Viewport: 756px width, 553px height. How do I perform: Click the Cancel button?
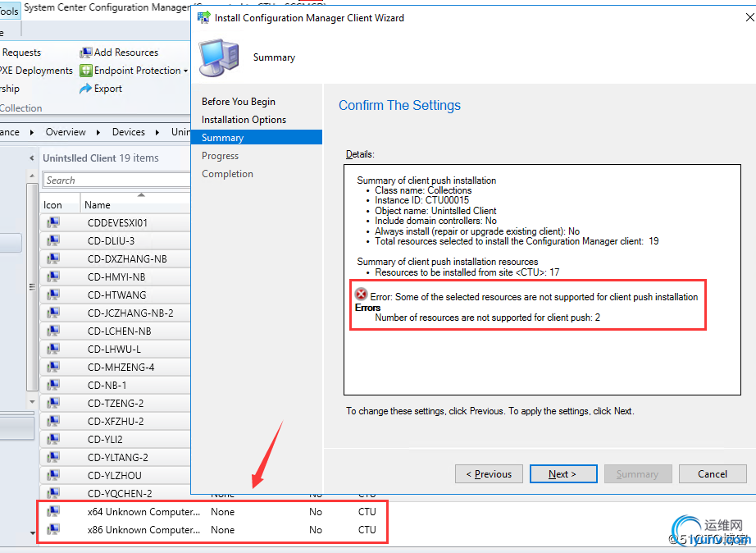pos(713,474)
